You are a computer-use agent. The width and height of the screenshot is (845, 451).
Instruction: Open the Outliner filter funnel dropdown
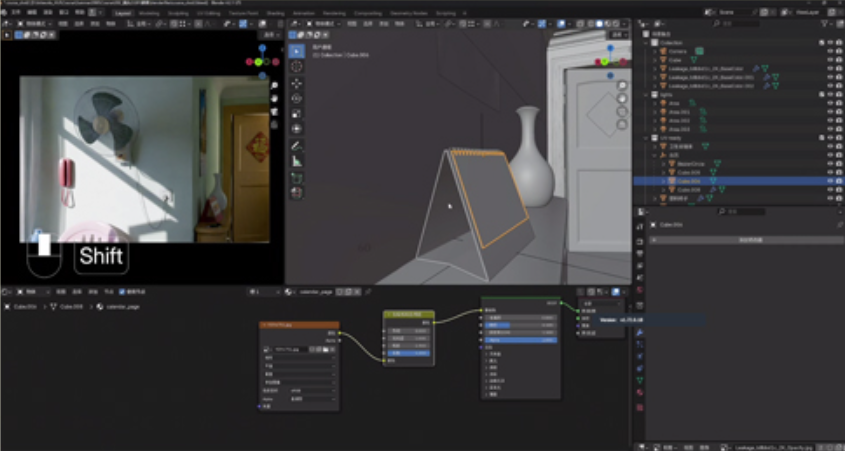[827, 24]
